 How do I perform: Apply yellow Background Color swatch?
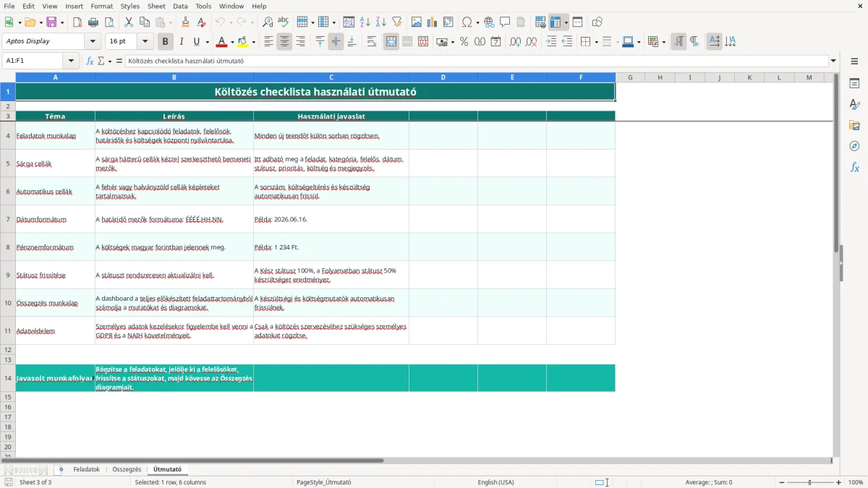pyautogui.click(x=243, y=42)
